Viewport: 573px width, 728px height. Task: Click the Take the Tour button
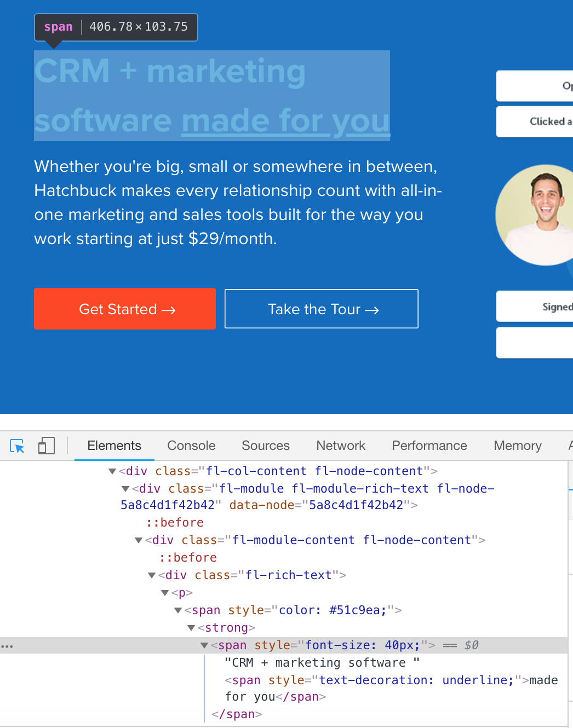tap(322, 309)
